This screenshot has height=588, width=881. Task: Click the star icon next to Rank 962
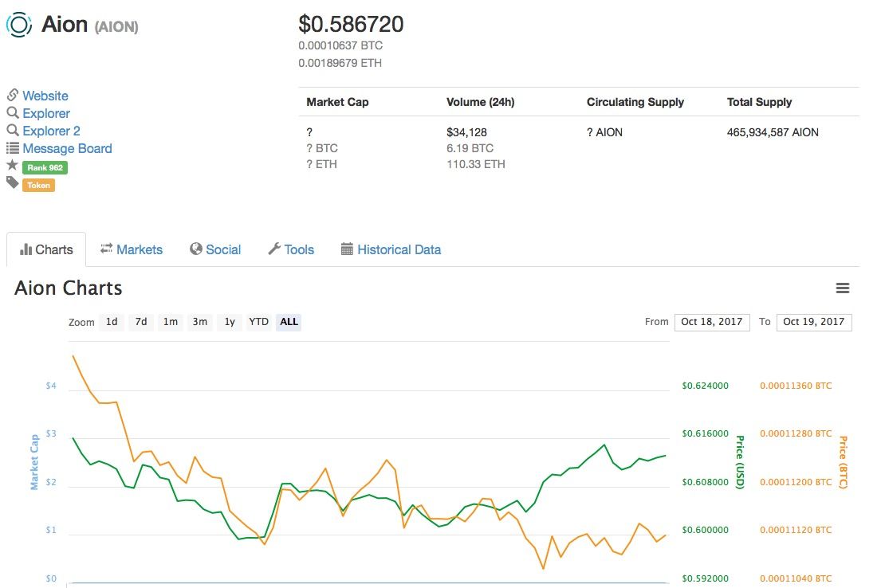pos(13,165)
